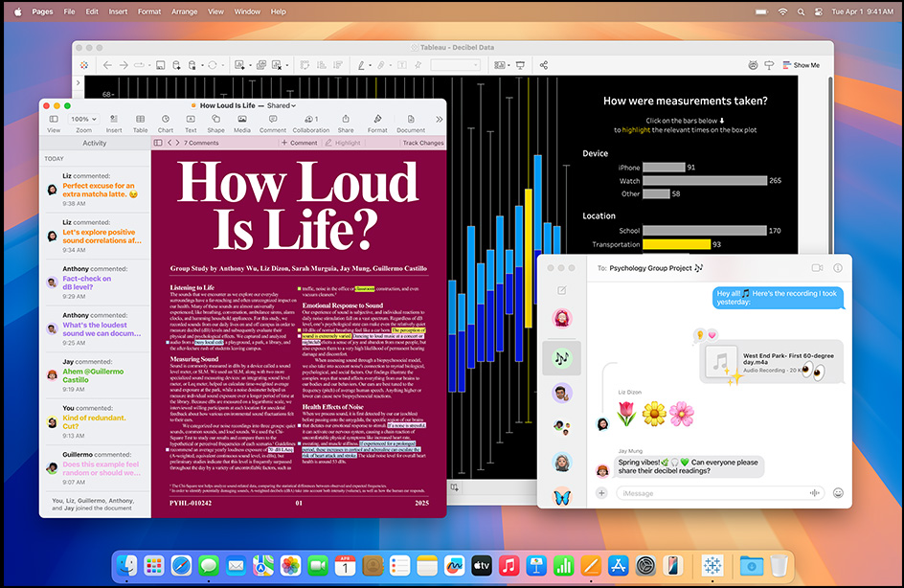Open the Collaboration icon in Pages
Screen dimensions: 904x588
(310, 120)
